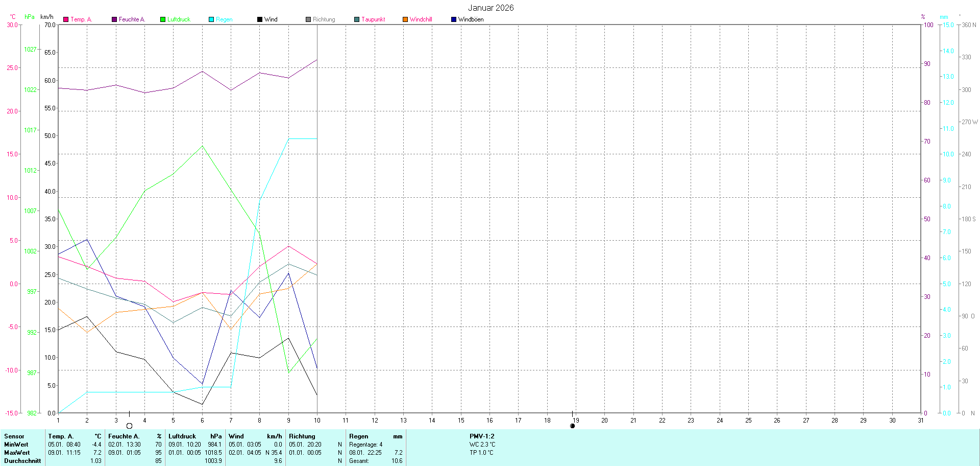Click the Regentage: 4 entry
This screenshot has height=466, width=980.
[x=365, y=445]
